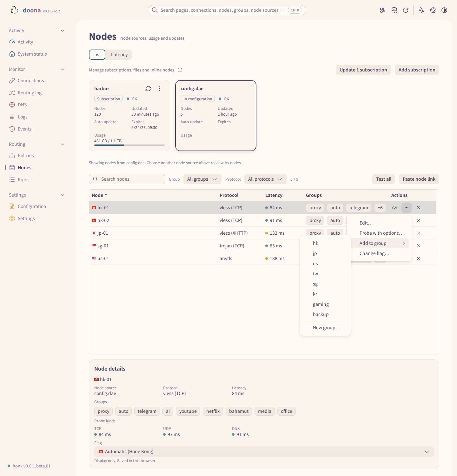Open the All groups filter dropdown

tap(202, 179)
